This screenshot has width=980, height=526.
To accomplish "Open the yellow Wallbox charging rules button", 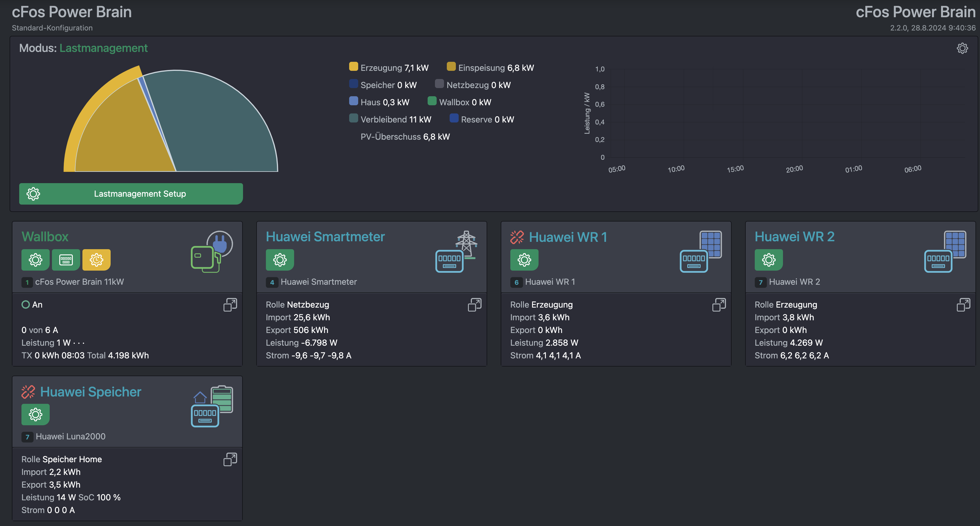I will coord(96,260).
